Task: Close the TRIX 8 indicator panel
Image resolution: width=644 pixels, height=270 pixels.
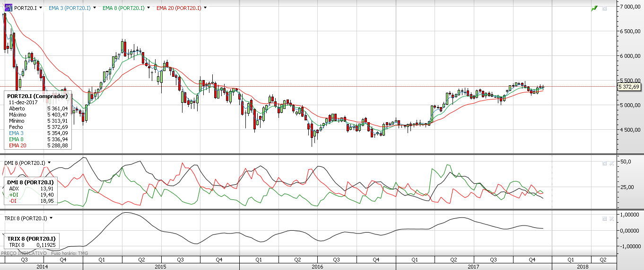Action: click(610, 218)
